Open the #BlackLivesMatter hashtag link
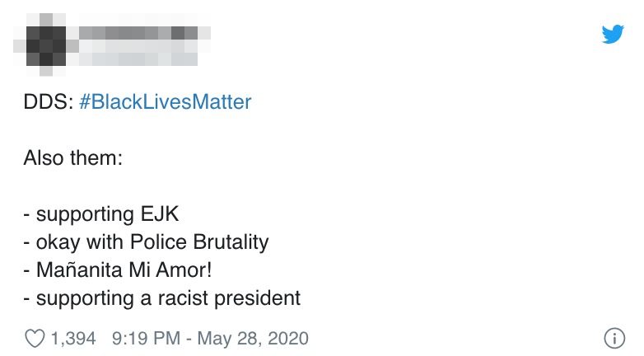 click(165, 102)
